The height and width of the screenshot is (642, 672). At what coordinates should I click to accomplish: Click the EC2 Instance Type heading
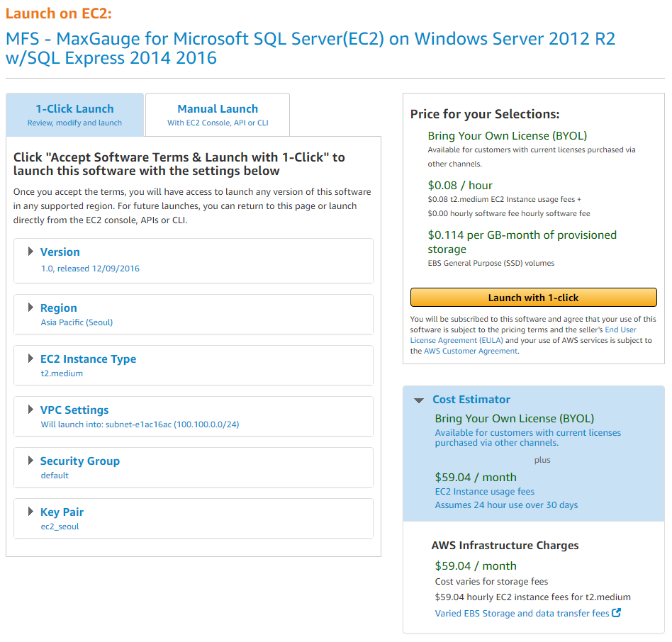89,359
